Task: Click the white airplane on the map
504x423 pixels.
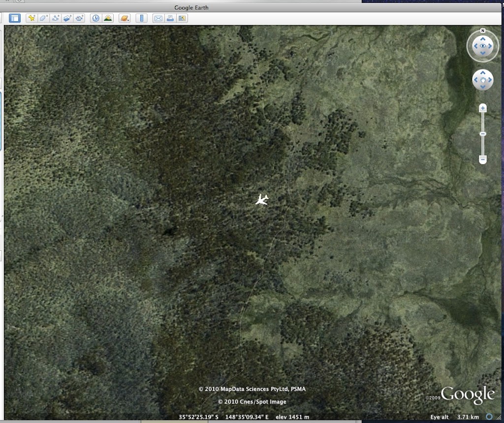Action: pyautogui.click(x=262, y=200)
